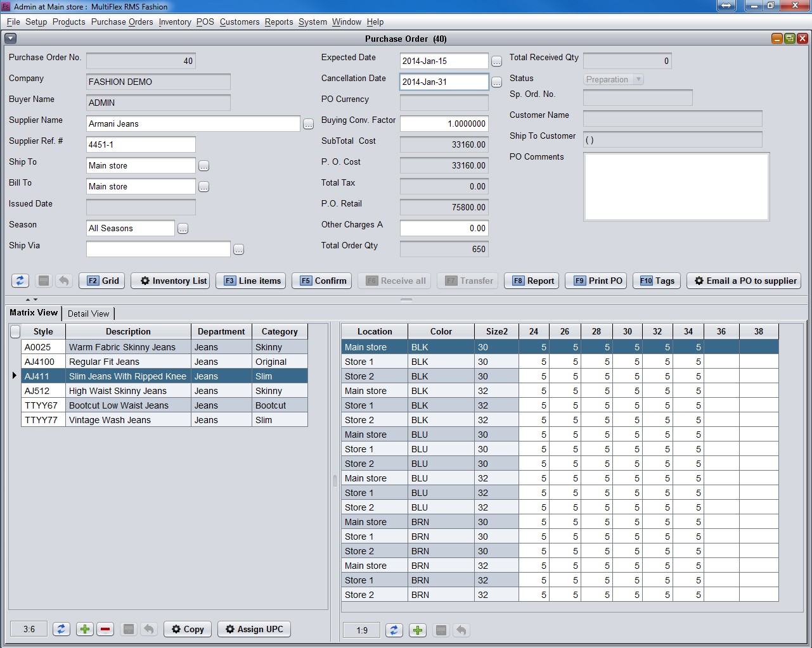Click the green plus icon under the size matrix

(x=417, y=630)
